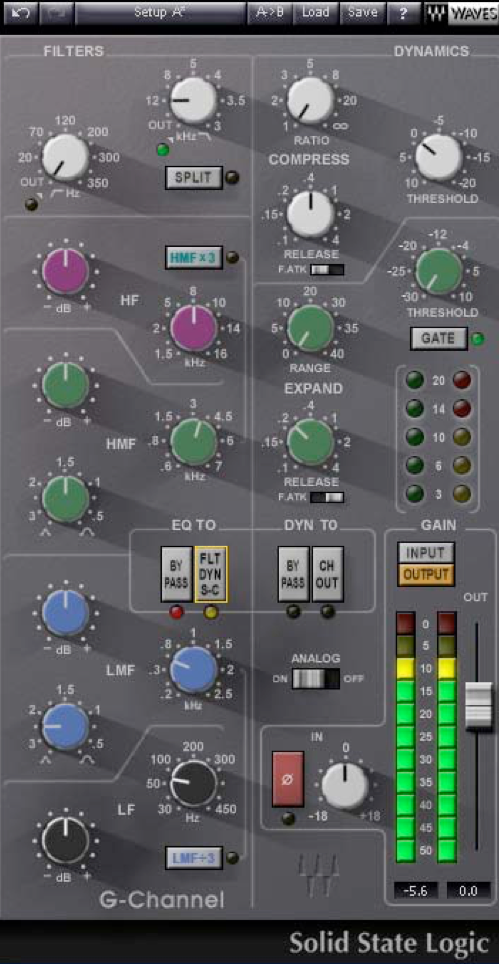Click the HMF frequency kHz knob

(x=194, y=441)
